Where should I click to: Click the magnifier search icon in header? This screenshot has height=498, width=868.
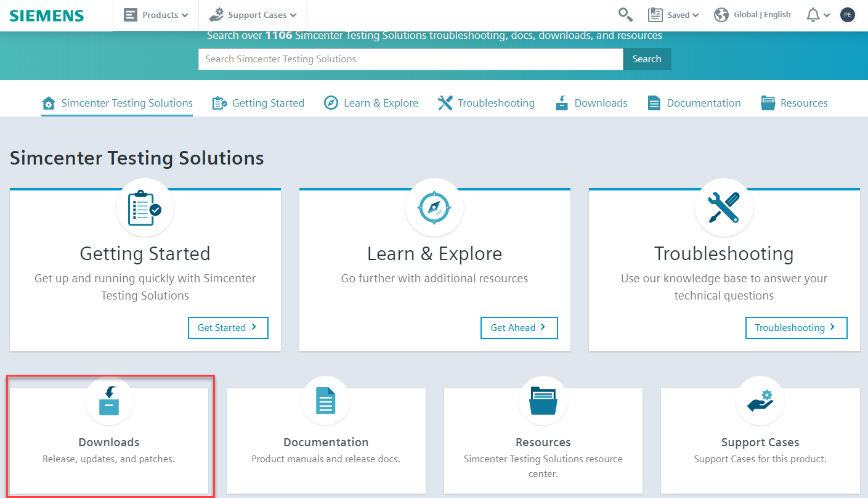pos(625,15)
